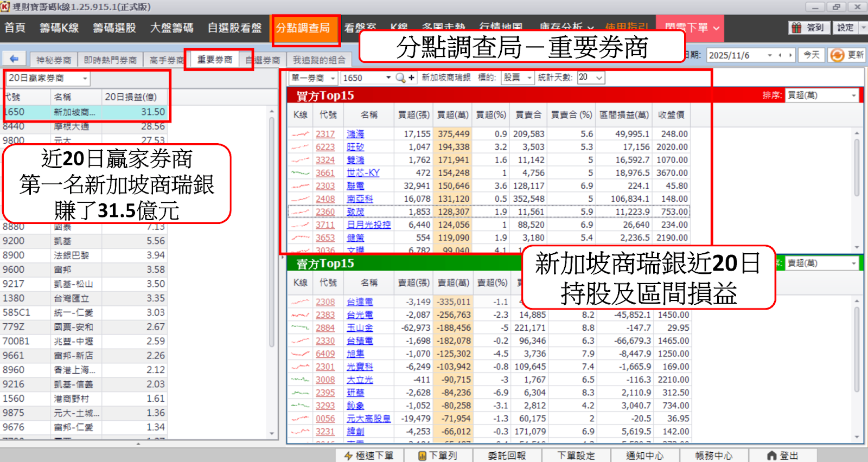This screenshot has width=868, height=462.
Task: Open the K線 mini chart for 2408
Action: click(x=300, y=199)
